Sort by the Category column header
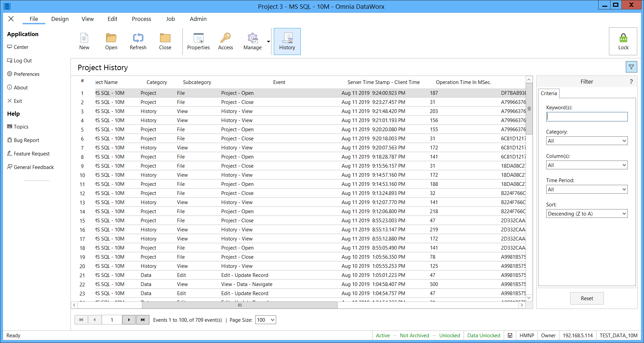644x343 pixels. click(x=157, y=82)
